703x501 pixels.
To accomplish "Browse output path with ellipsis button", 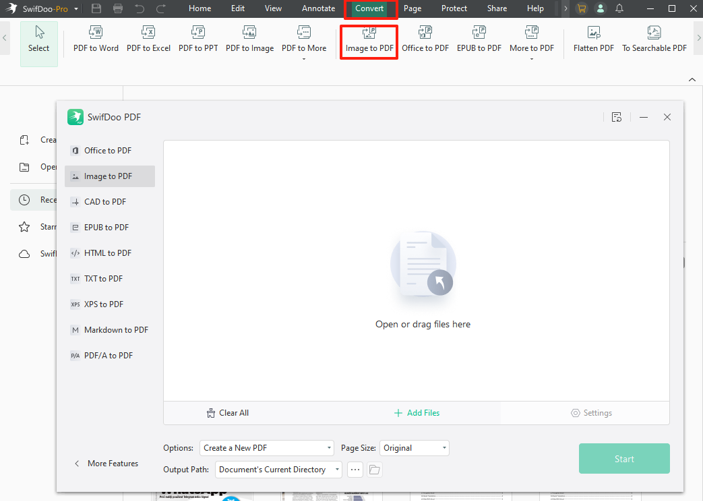I will (x=355, y=470).
